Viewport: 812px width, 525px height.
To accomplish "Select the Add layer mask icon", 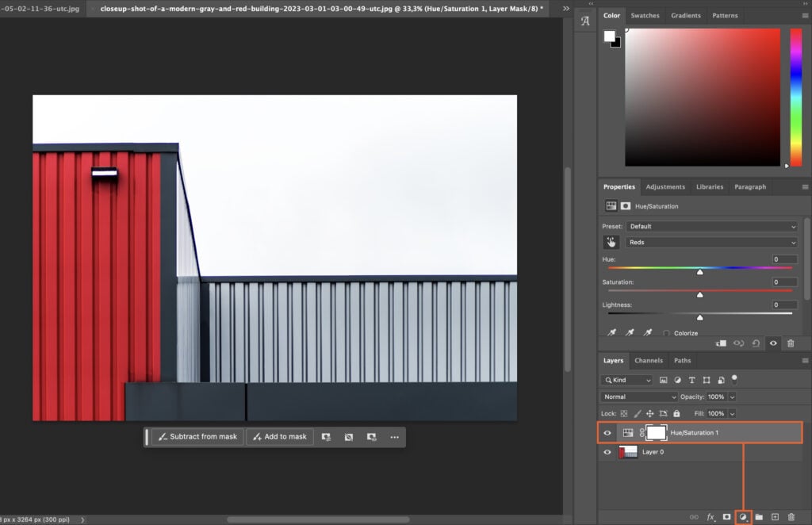I will pos(726,516).
